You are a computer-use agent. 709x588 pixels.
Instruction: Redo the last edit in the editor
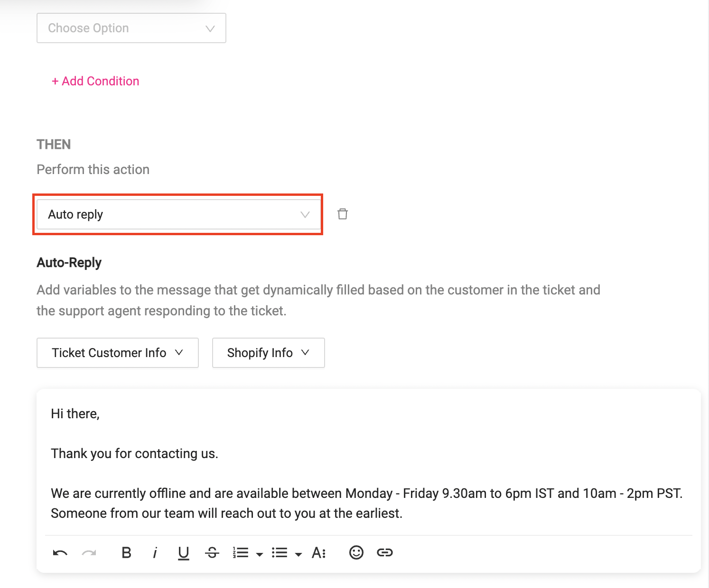[x=89, y=553]
